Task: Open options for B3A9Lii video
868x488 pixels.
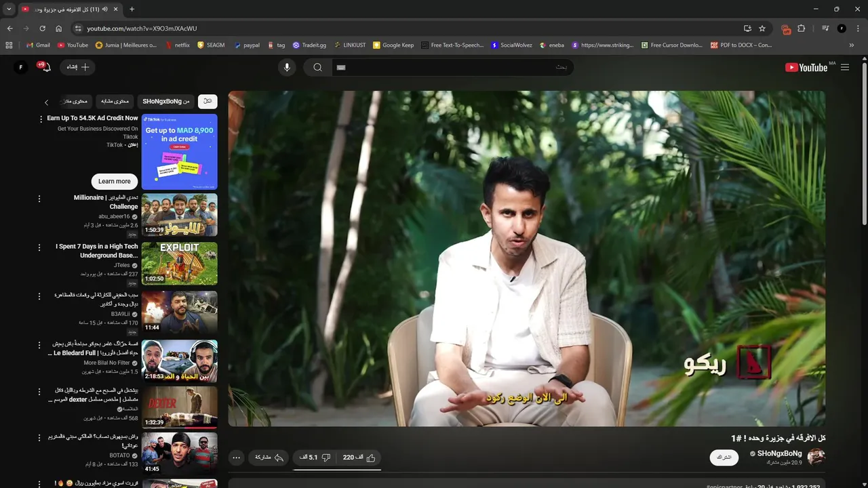Action: click(x=39, y=297)
